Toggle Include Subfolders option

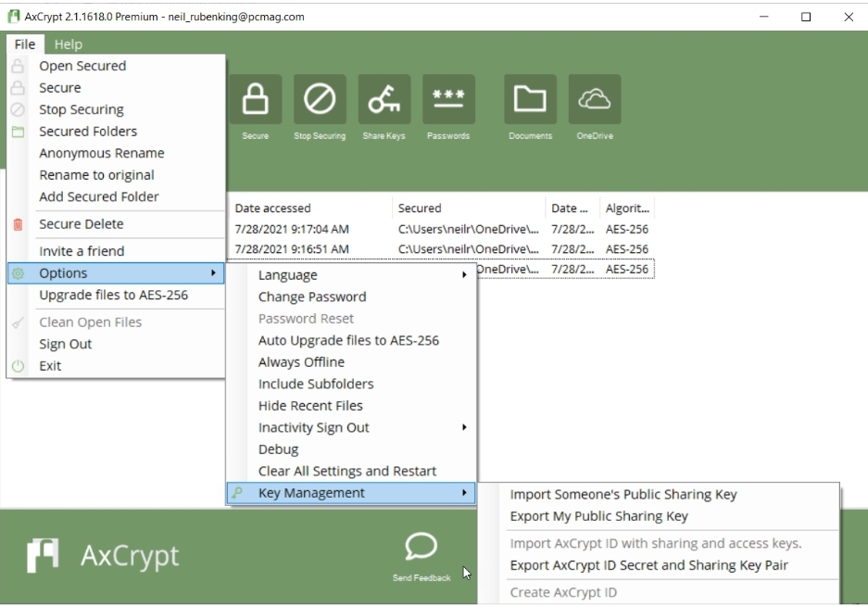click(316, 384)
